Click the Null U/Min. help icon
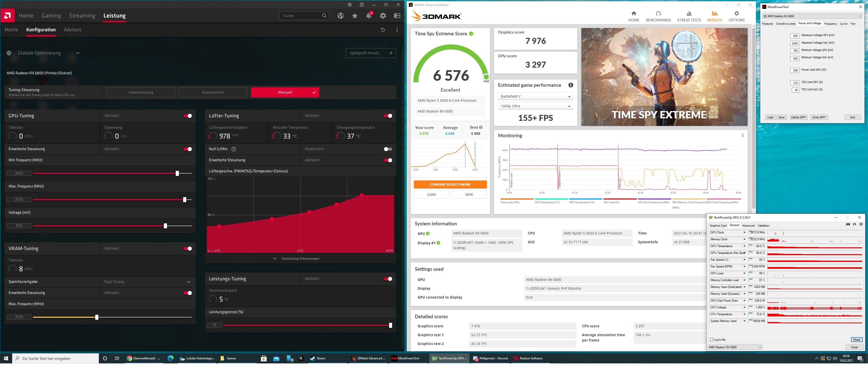The image size is (868, 373). 234,149
